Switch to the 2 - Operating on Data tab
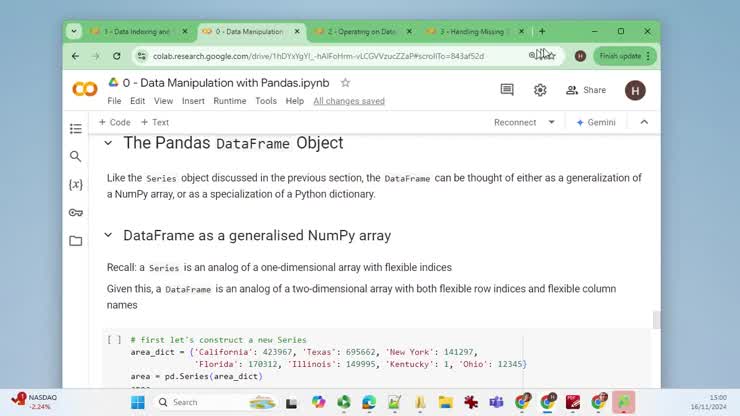 click(x=362, y=32)
